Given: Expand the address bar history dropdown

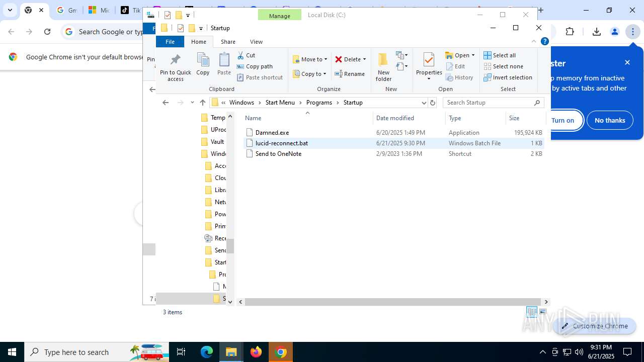Looking at the screenshot, I should coord(424,103).
